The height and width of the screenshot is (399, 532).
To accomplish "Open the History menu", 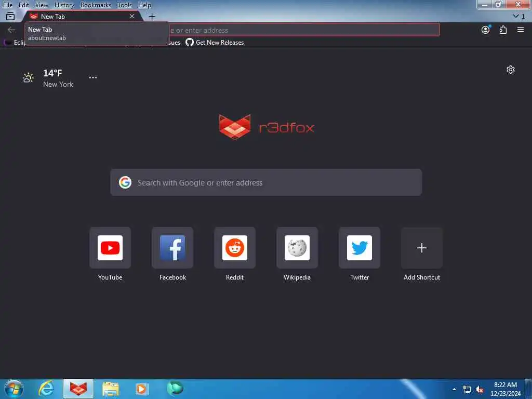I will pos(64,5).
